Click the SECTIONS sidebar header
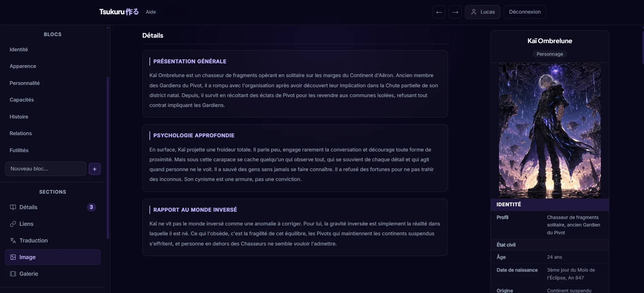Image resolution: width=644 pixels, height=293 pixels. click(53, 192)
